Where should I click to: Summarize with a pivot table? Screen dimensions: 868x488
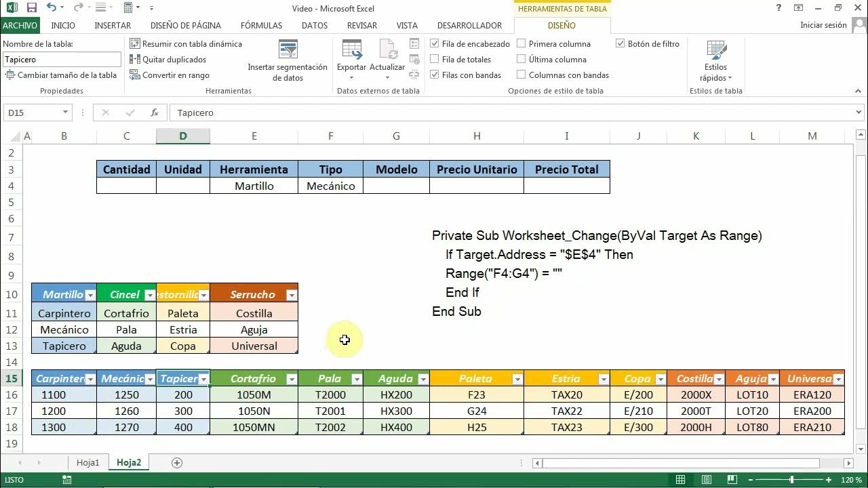tap(186, 43)
